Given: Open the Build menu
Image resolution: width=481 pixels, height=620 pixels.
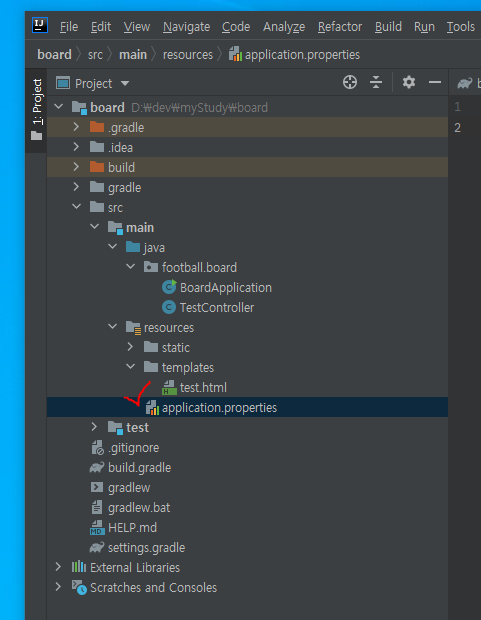Looking at the screenshot, I should coord(388,26).
